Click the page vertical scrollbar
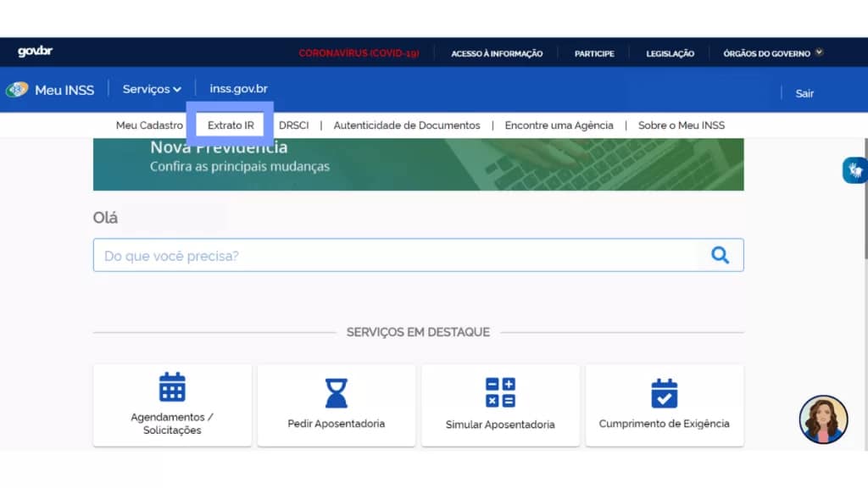 [865, 199]
